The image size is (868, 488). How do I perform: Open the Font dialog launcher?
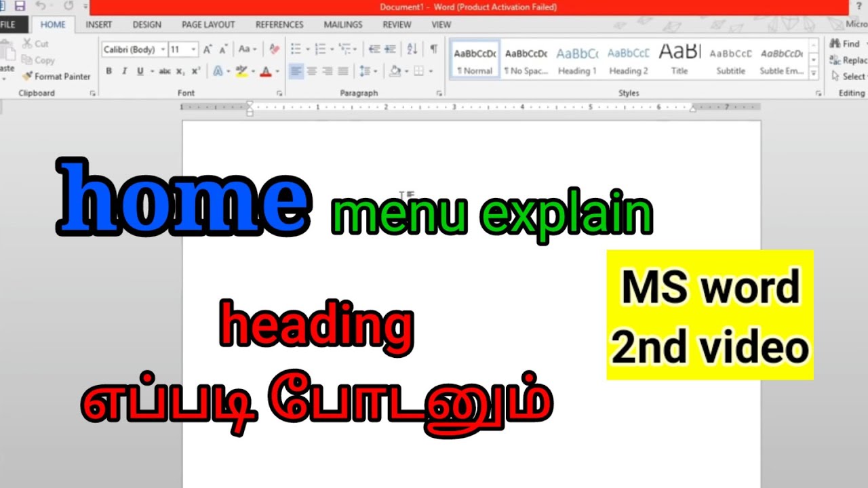pyautogui.click(x=279, y=93)
